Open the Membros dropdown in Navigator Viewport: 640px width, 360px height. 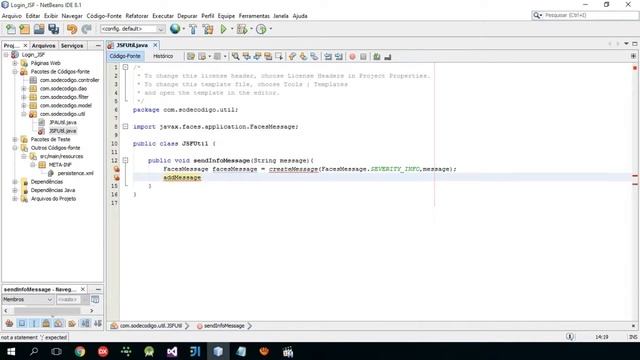[28, 300]
